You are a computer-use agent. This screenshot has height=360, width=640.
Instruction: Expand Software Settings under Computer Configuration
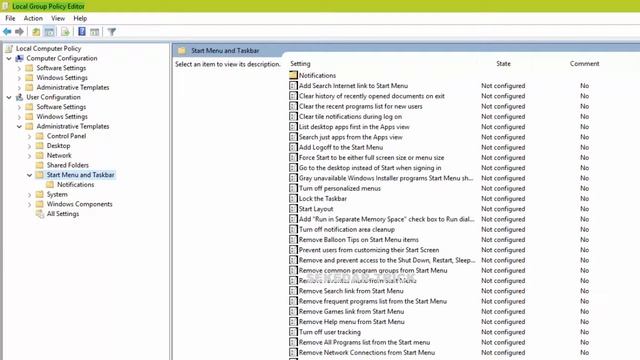pyautogui.click(x=19, y=68)
